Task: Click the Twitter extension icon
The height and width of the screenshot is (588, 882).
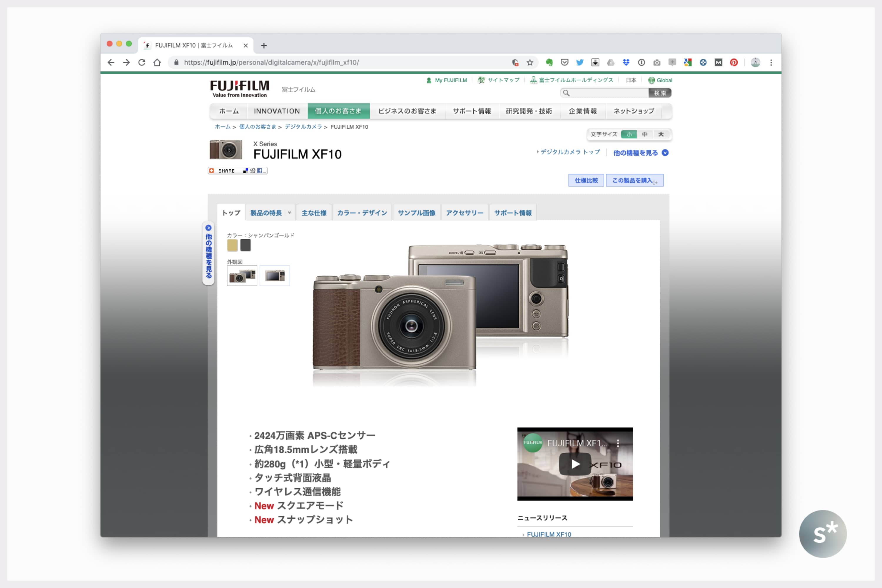Action: point(580,63)
